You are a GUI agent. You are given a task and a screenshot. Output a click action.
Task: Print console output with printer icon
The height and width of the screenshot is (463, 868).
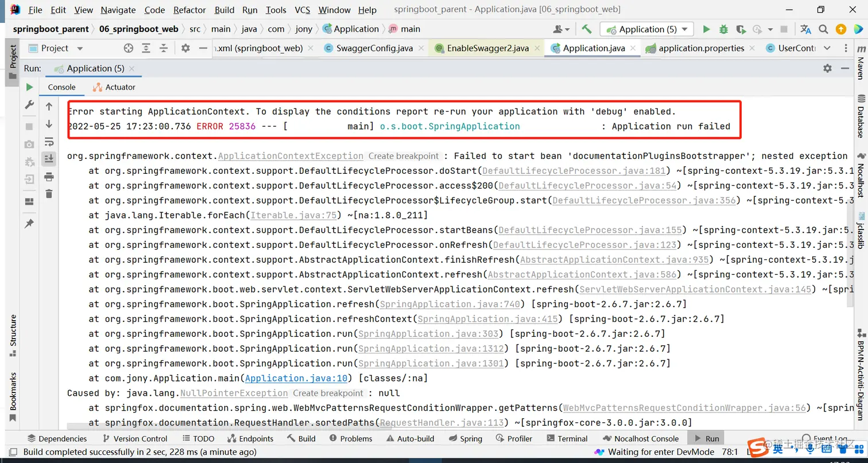click(x=49, y=176)
